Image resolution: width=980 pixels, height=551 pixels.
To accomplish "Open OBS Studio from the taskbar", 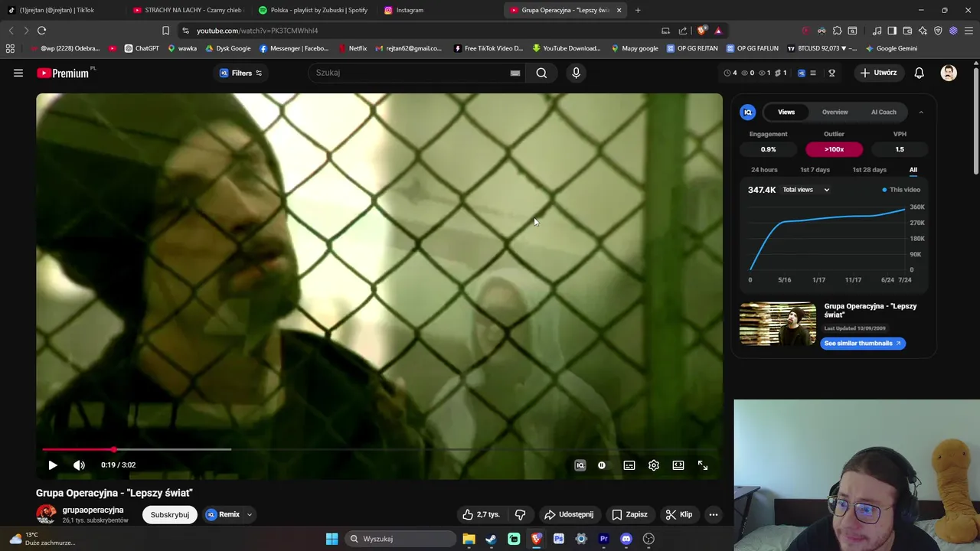I will [648, 539].
